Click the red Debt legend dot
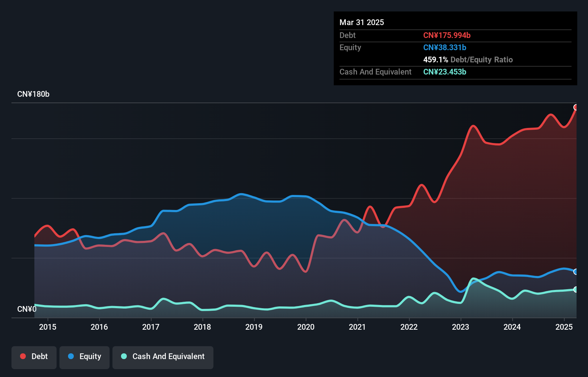Screen dimensions: 588x377 point(23,356)
